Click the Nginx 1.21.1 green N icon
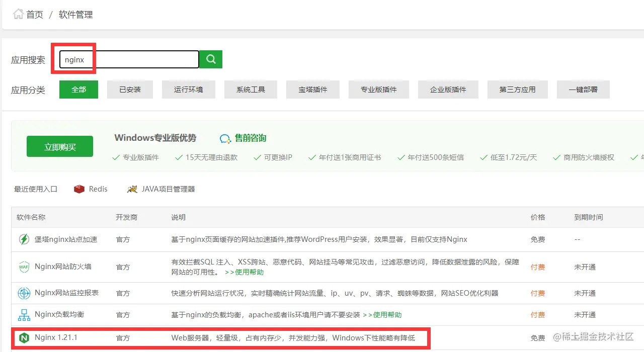This screenshot has height=352, width=644. pyautogui.click(x=24, y=338)
